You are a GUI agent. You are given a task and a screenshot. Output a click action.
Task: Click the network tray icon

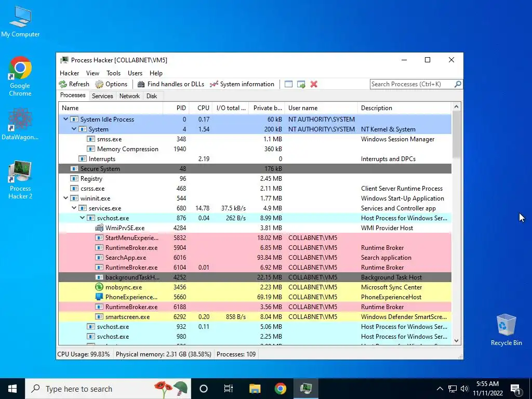pos(453,389)
